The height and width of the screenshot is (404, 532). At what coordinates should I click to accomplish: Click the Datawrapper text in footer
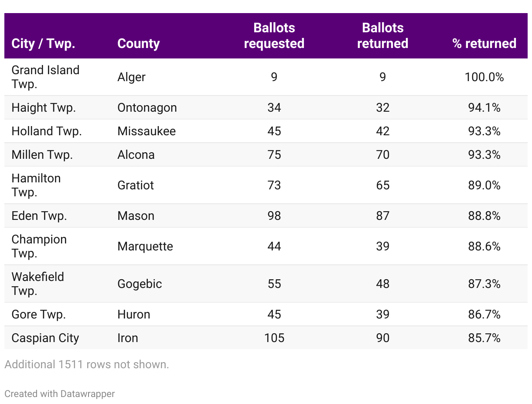(88, 394)
